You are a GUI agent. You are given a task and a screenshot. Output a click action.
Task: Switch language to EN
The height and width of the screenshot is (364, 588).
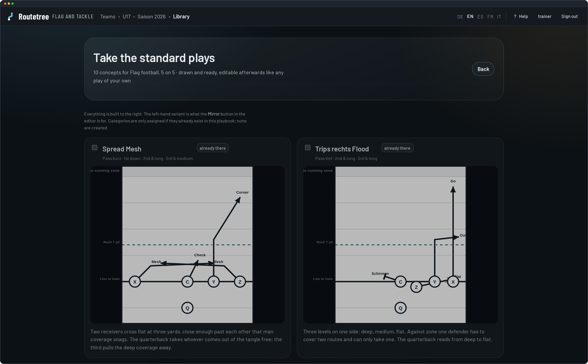tap(470, 16)
